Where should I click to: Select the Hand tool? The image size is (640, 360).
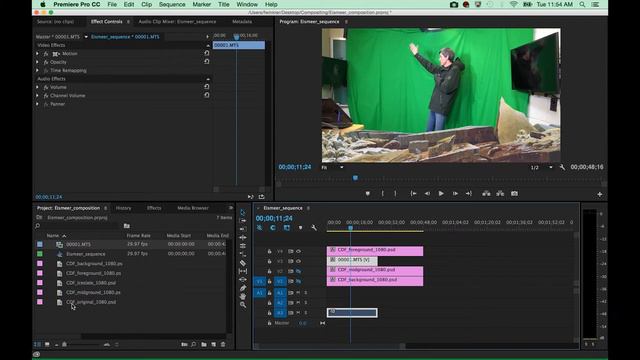click(x=242, y=296)
